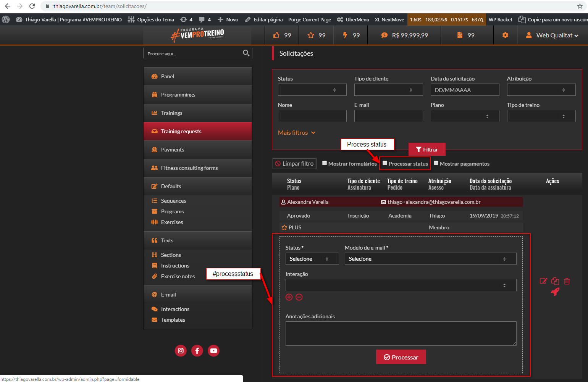
Task: Check the Mostrar pagamentos checkbox
Action: pos(436,163)
